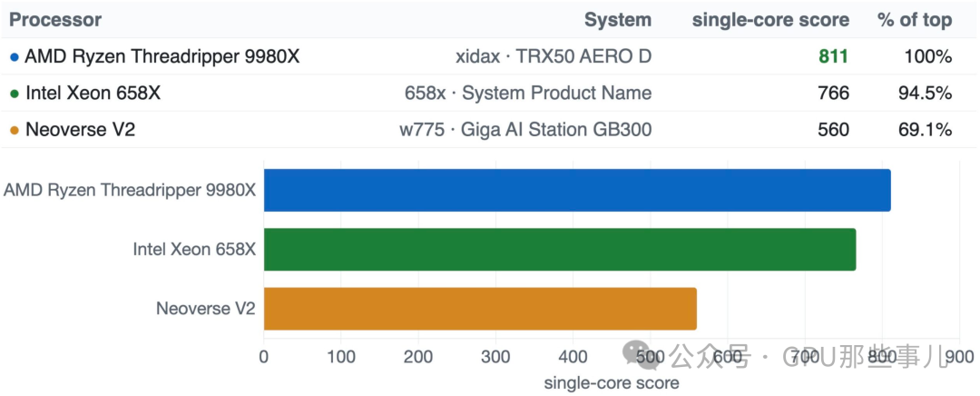This screenshot has height=396, width=980.
Task: Click the System column header
Action: point(618,20)
